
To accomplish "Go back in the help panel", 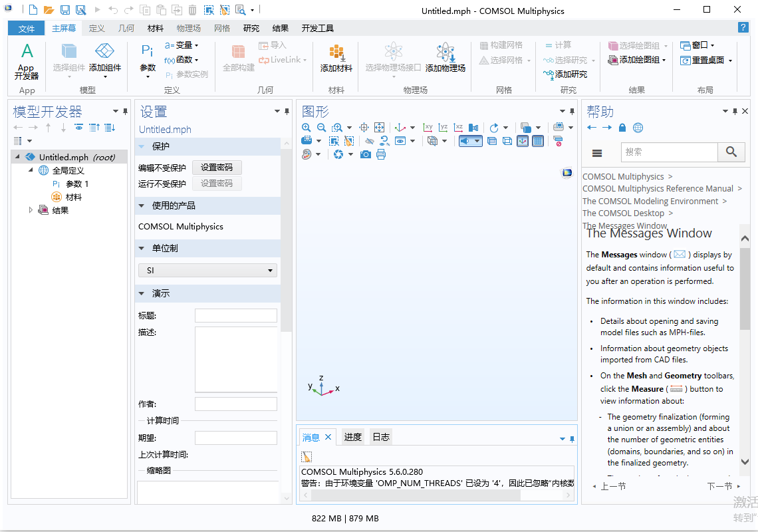I will point(592,128).
